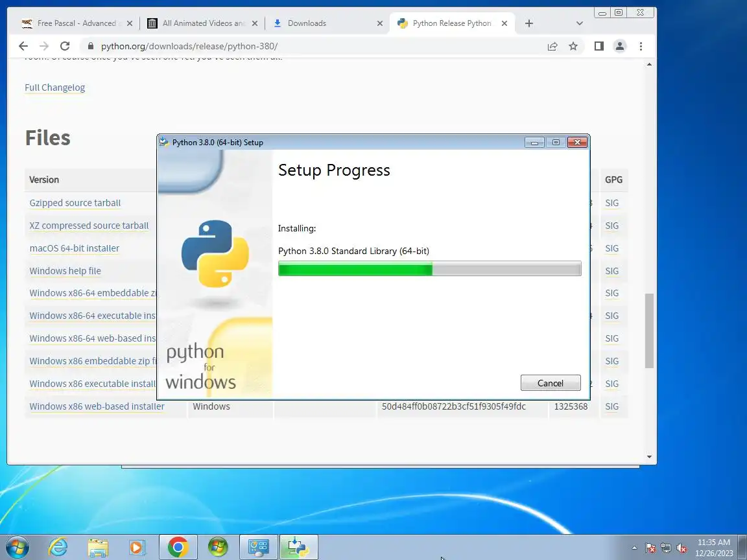This screenshot has width=747, height=560.
Task: Open the Gzipped source tarball link
Action: tap(75, 203)
